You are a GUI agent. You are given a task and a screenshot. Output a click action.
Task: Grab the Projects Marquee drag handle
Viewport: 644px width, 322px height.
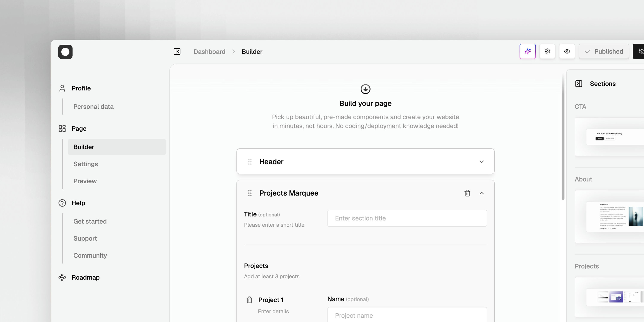[x=250, y=193]
